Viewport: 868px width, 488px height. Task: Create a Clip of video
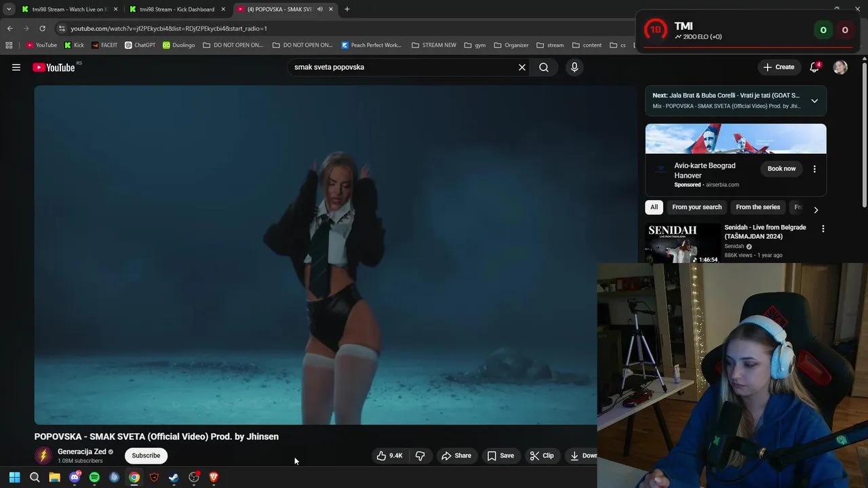click(x=542, y=455)
